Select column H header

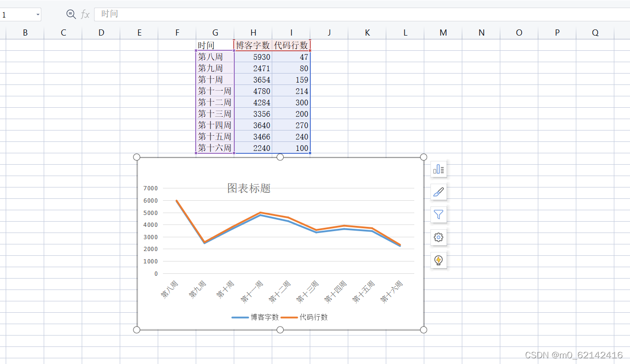253,32
